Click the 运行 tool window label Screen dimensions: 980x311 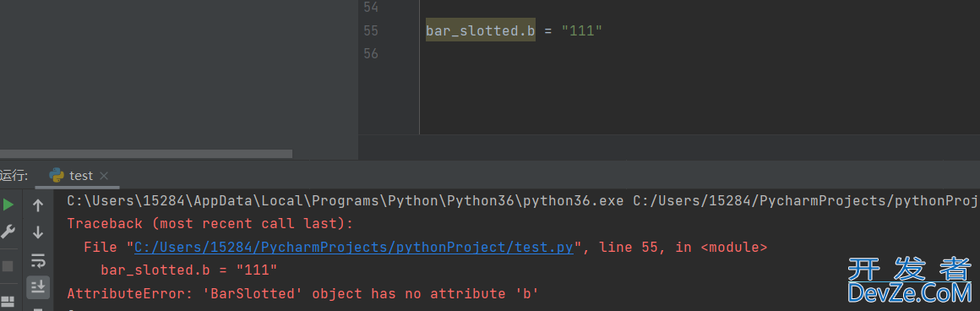pyautogui.click(x=14, y=176)
